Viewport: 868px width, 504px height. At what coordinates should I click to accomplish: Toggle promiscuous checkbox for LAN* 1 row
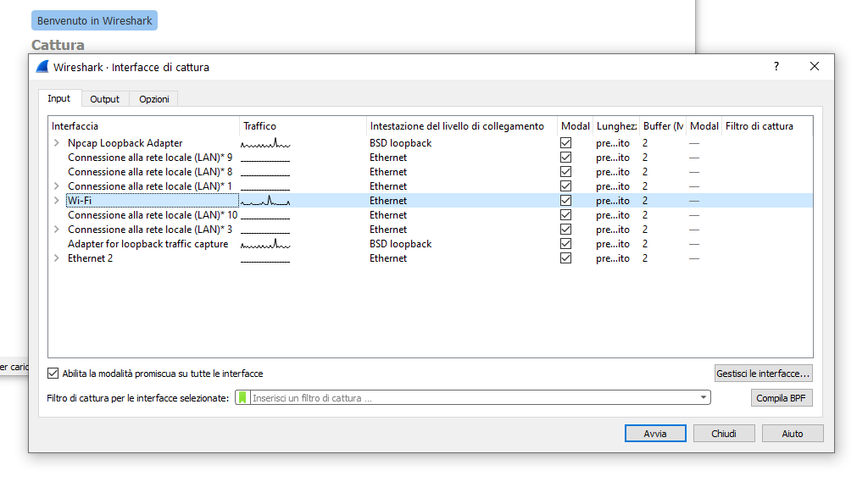pyautogui.click(x=565, y=186)
